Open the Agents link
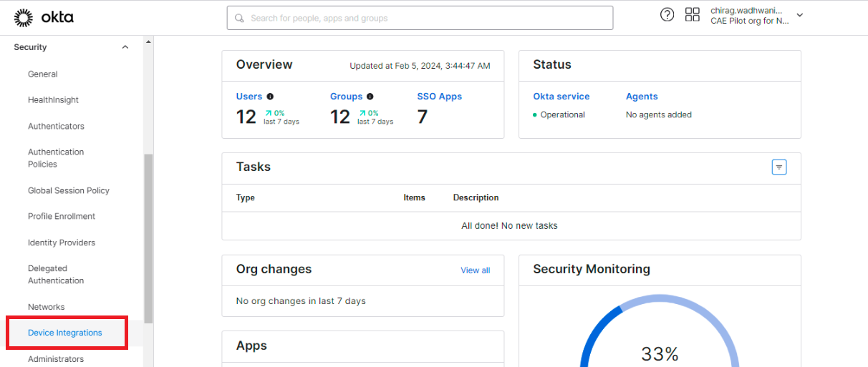 point(642,97)
